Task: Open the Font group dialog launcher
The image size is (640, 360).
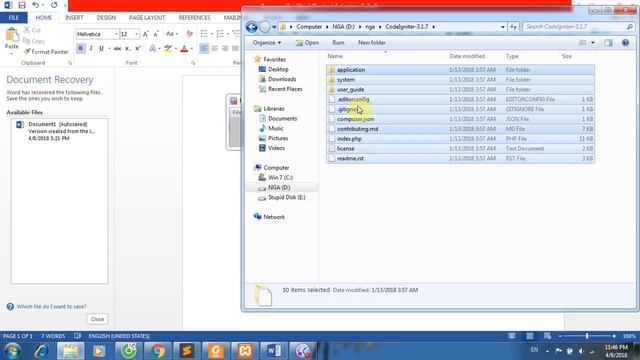Action: click(193, 63)
